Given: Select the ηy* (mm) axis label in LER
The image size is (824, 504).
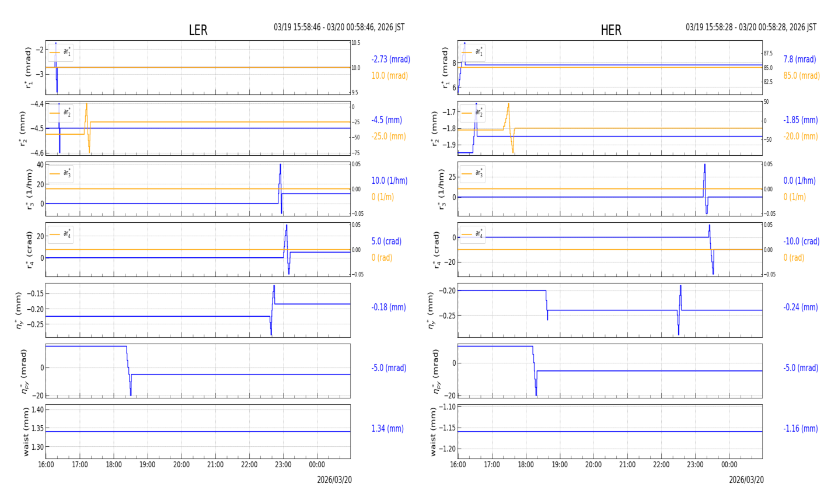Looking at the screenshot, I should coord(20,310).
